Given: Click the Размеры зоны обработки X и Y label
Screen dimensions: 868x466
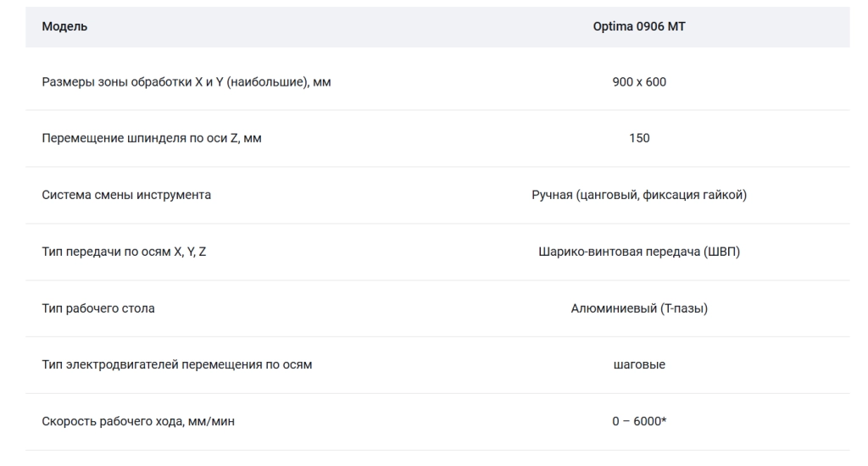Looking at the screenshot, I should tap(186, 82).
